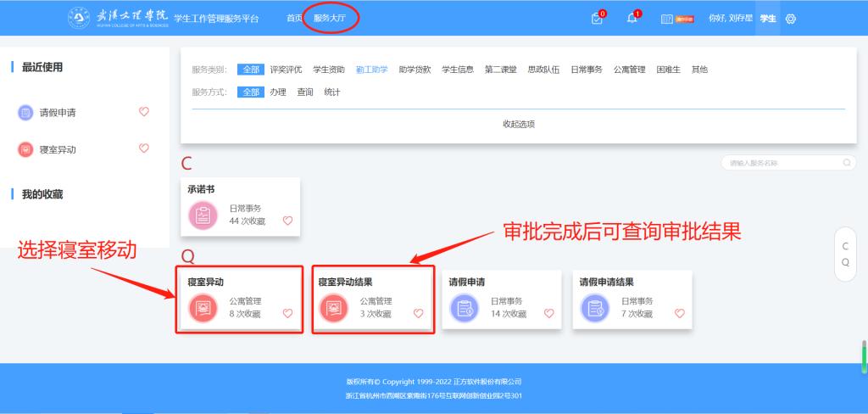Filter service type by 查询
This screenshot has height=414, width=868.
304,92
